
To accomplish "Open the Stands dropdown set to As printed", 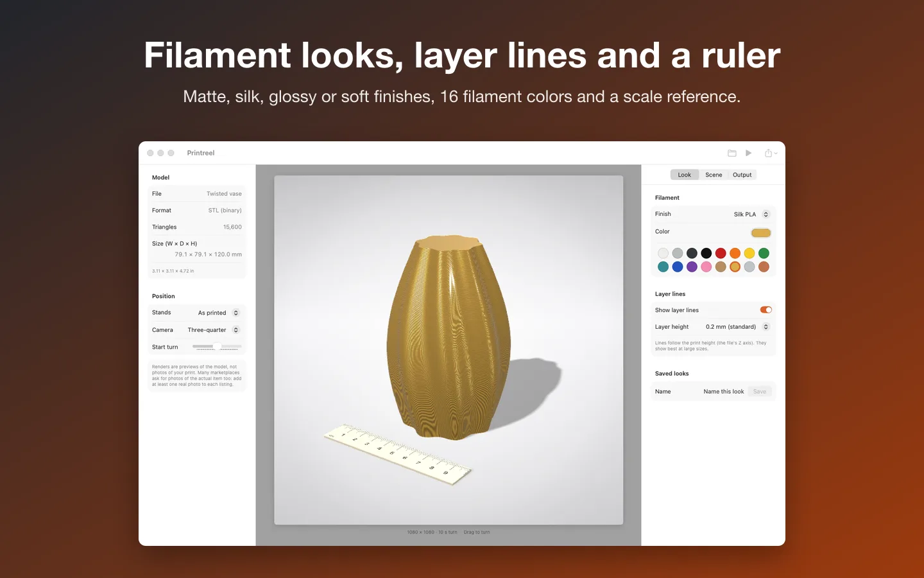I will (218, 313).
